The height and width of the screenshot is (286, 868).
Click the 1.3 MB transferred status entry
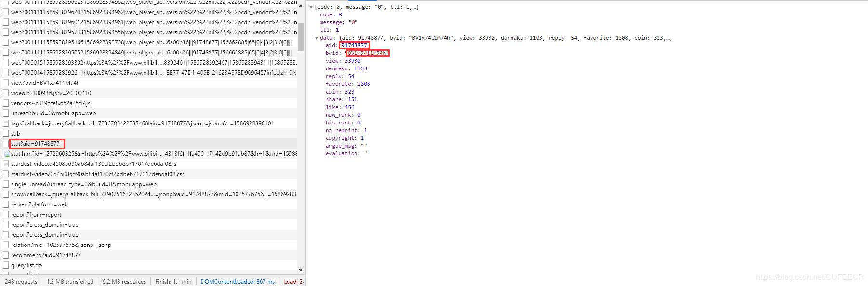pyautogui.click(x=70, y=282)
